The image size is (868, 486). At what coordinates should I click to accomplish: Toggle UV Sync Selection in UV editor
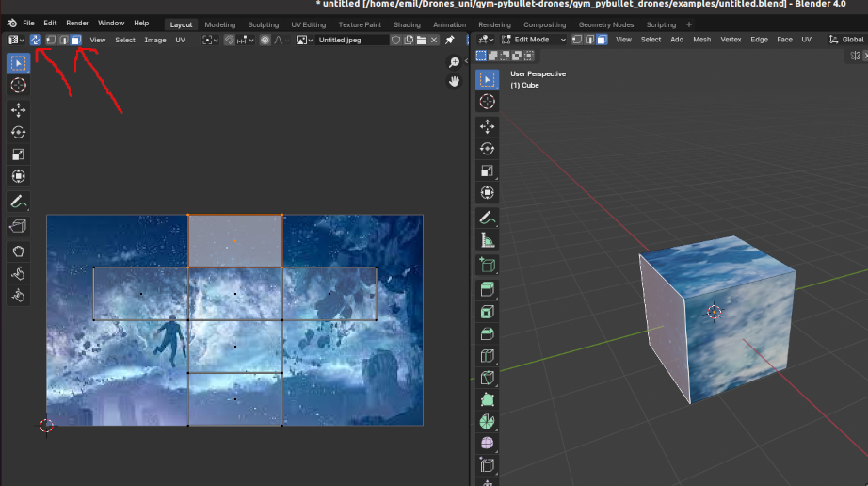tap(36, 40)
